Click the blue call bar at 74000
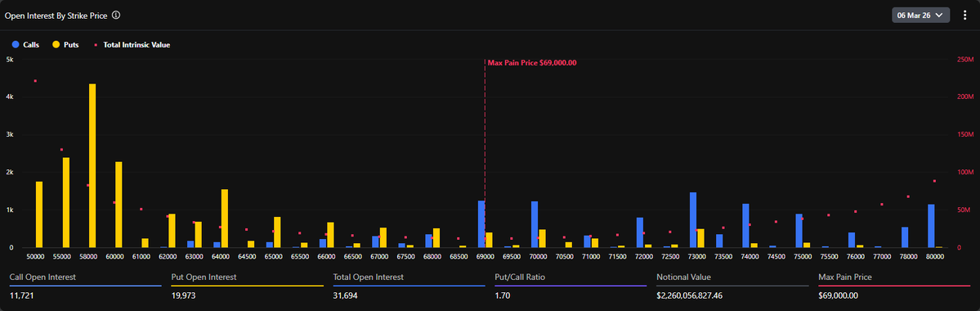 745,226
